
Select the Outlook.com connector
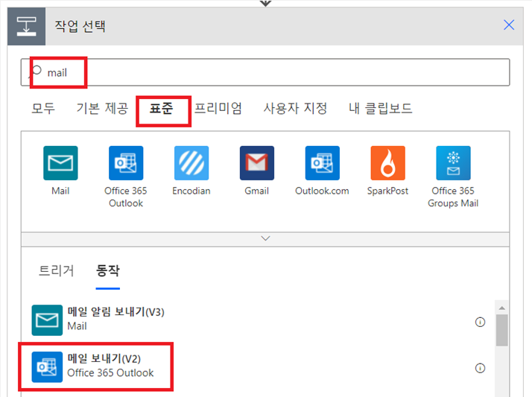[323, 163]
